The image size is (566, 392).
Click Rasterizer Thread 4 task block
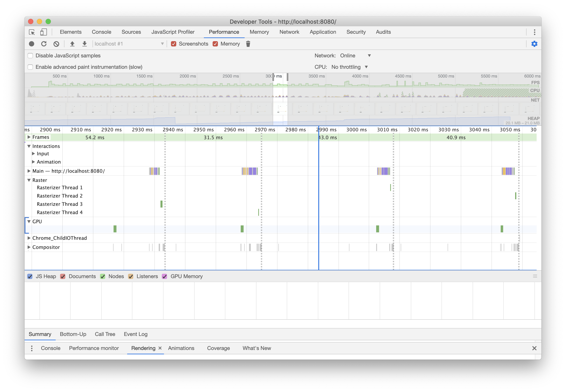pos(258,212)
